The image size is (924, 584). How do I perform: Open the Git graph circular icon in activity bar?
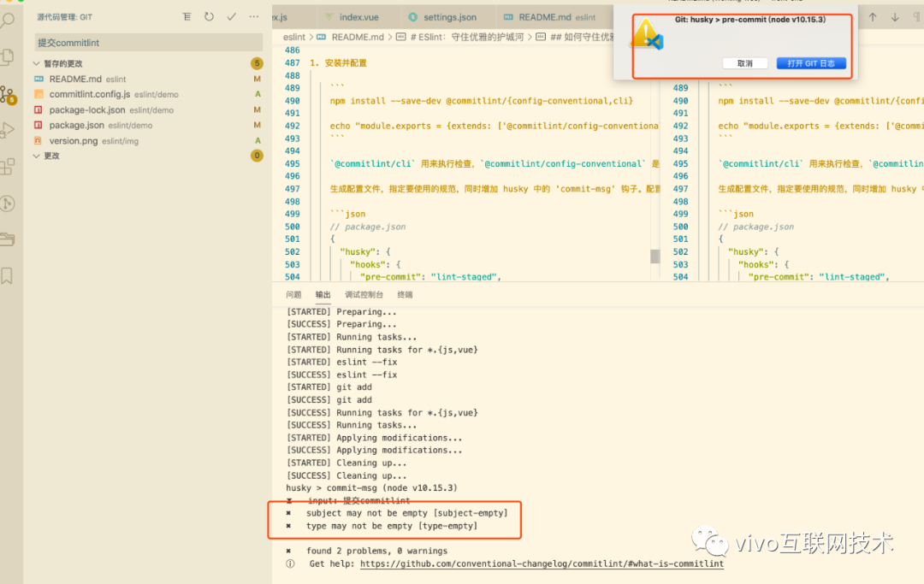coord(8,204)
